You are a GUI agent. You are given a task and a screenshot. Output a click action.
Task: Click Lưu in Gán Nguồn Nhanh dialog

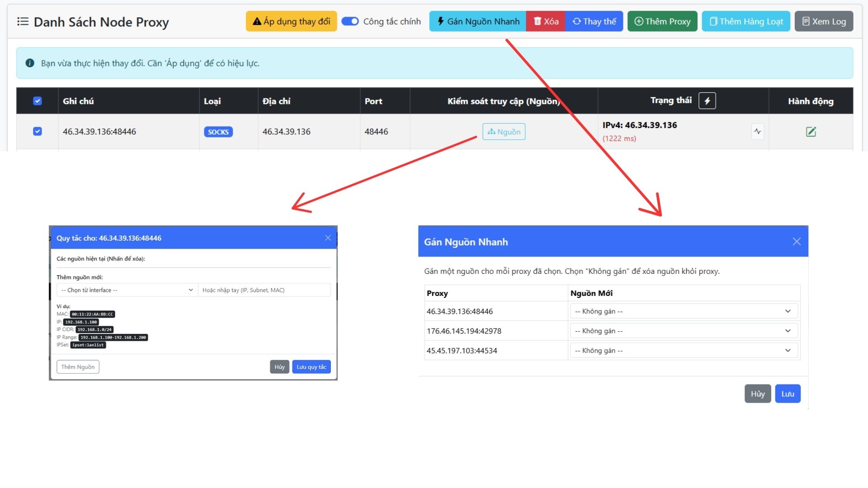788,394
